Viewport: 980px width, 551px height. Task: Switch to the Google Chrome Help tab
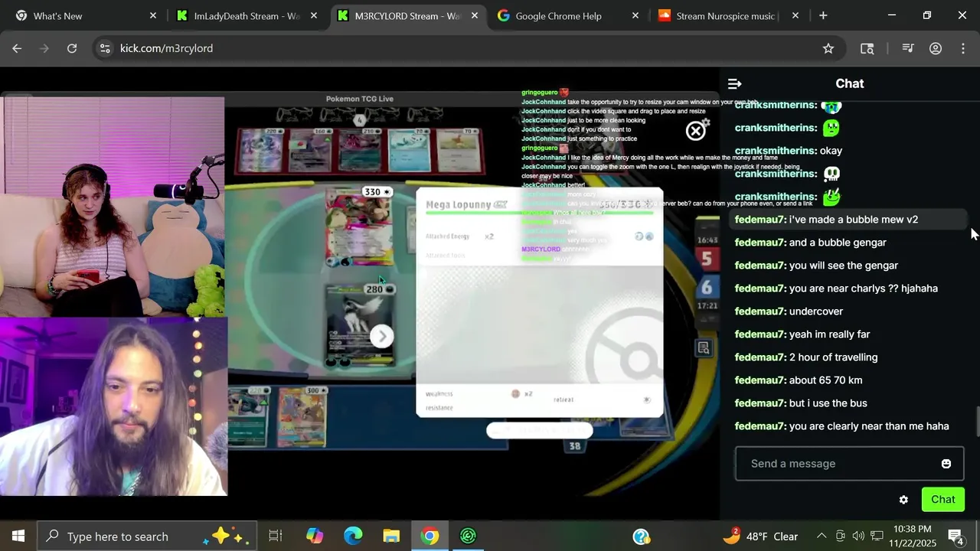567,15
